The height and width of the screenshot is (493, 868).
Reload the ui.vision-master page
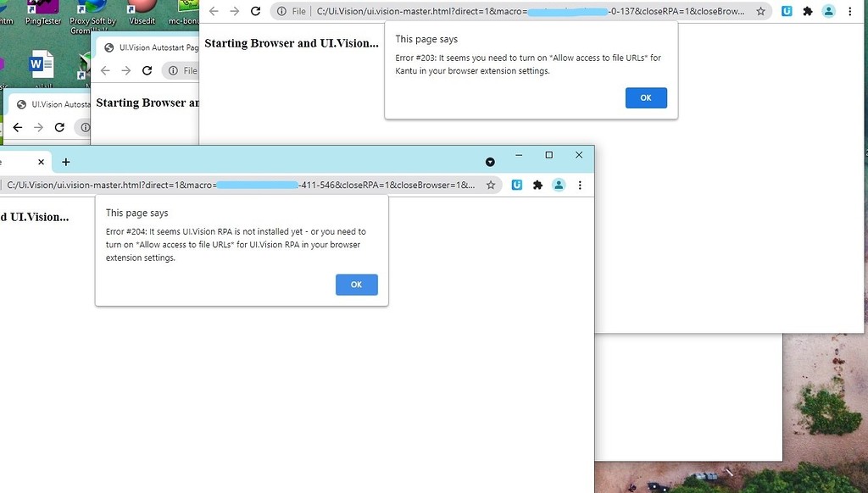click(255, 12)
